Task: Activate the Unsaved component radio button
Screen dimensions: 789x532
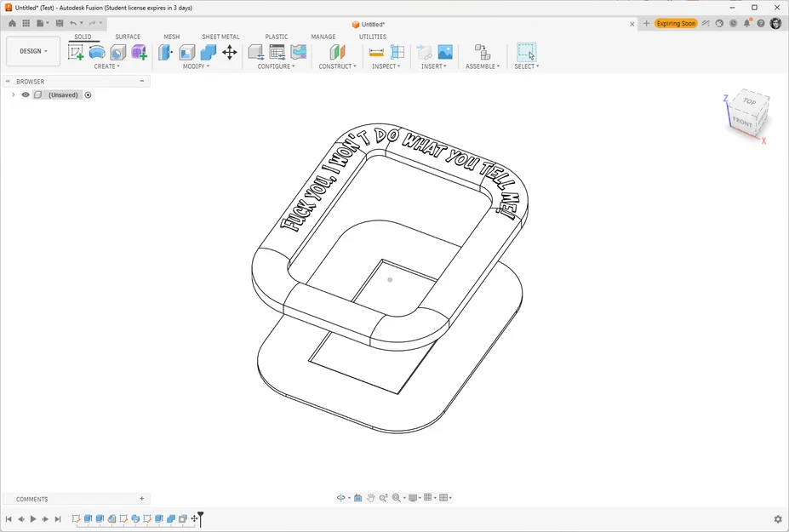Action: tap(88, 94)
